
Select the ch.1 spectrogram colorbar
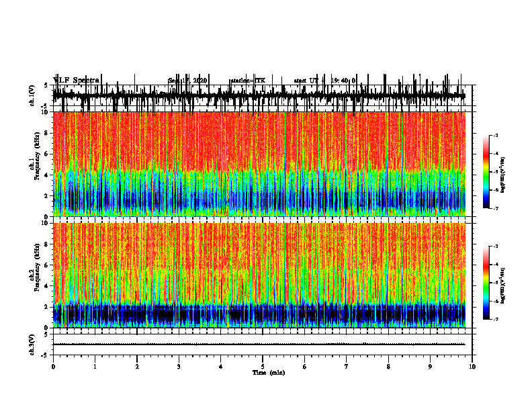click(486, 172)
